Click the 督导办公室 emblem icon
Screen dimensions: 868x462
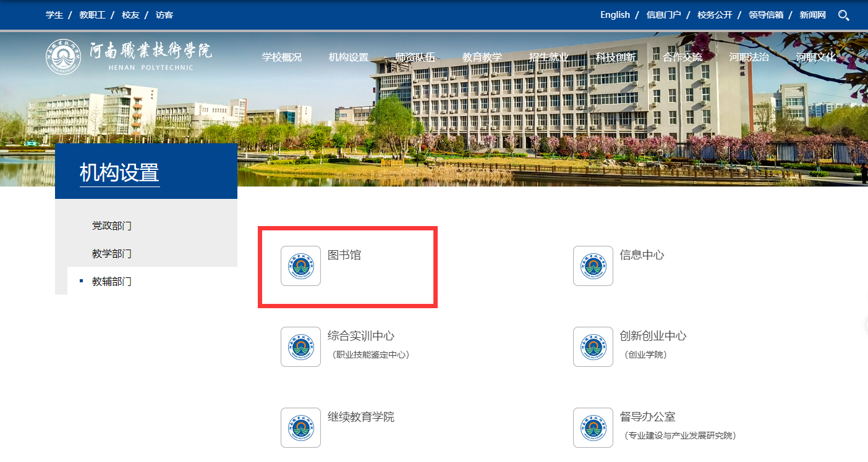[593, 427]
